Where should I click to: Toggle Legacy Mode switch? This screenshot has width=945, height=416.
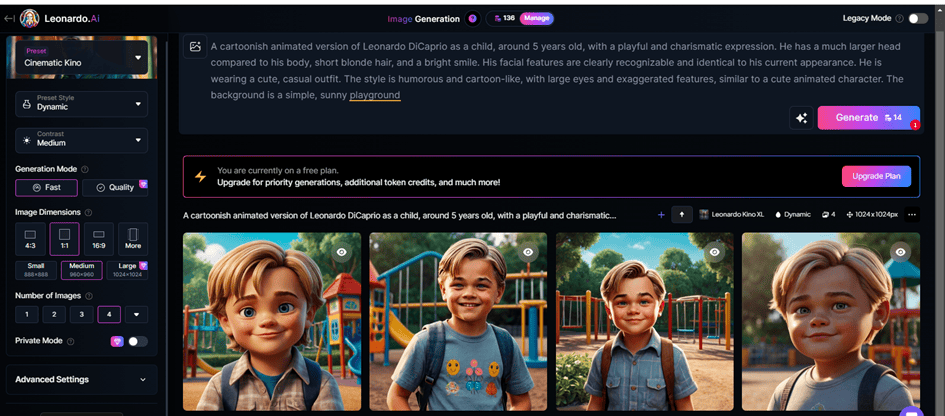click(x=918, y=18)
